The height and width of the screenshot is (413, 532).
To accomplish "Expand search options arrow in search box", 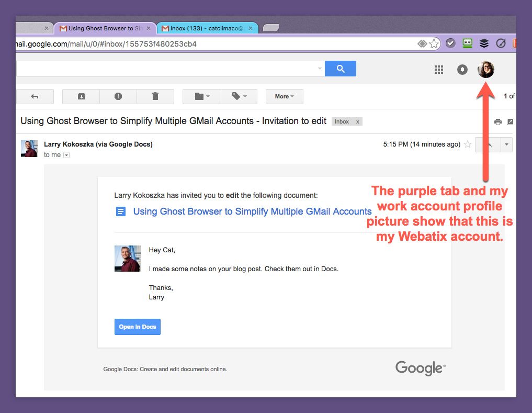I will click(320, 69).
